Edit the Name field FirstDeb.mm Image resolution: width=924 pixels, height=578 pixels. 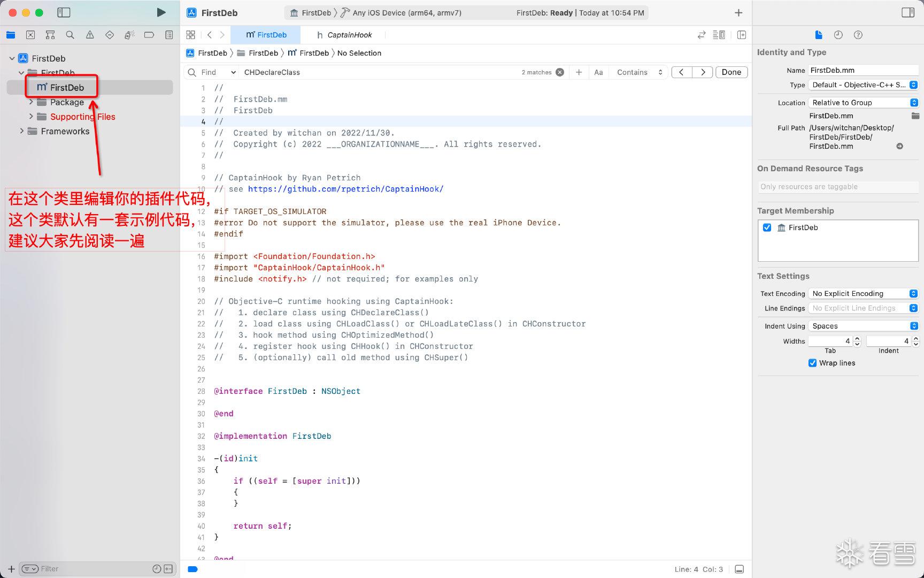[863, 70]
